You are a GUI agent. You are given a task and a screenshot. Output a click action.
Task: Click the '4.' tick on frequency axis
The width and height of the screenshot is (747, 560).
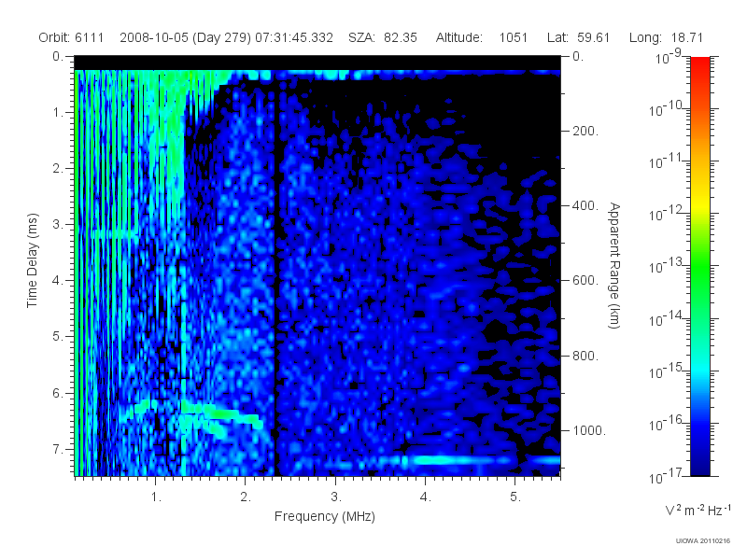click(426, 497)
